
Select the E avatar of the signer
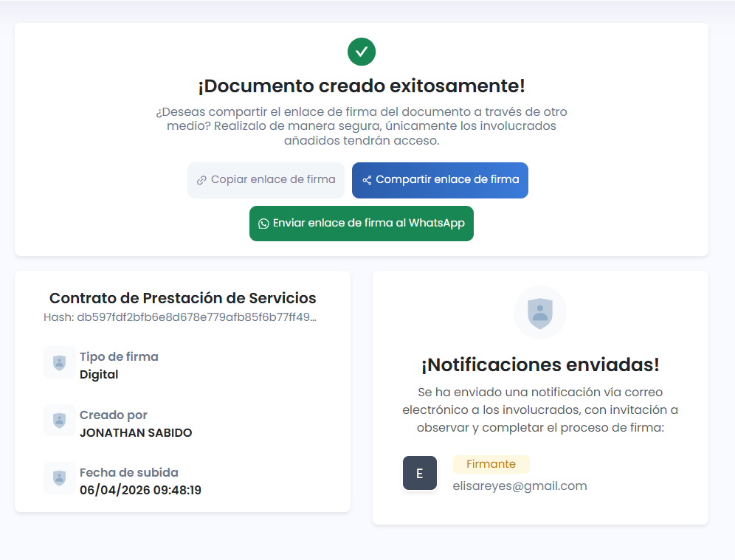tap(420, 473)
